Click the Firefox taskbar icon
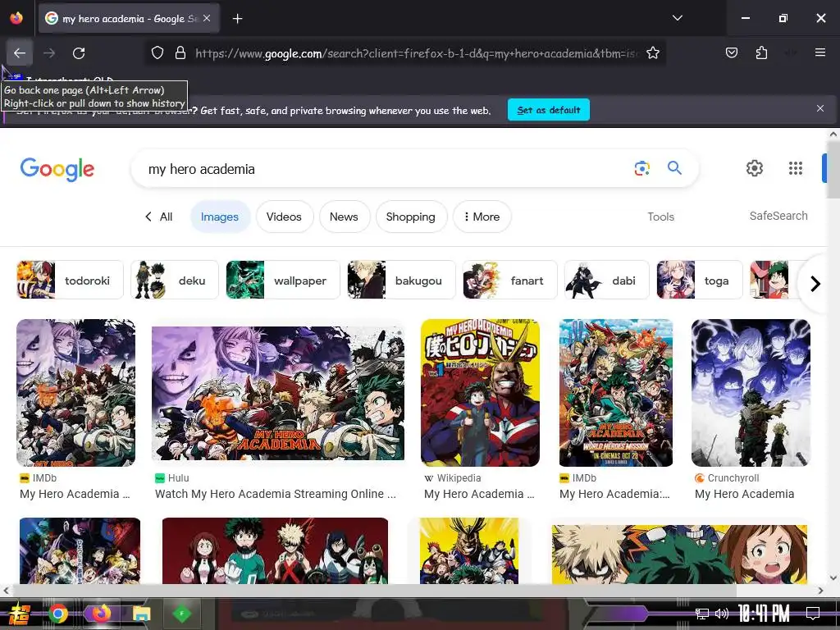 (100, 614)
